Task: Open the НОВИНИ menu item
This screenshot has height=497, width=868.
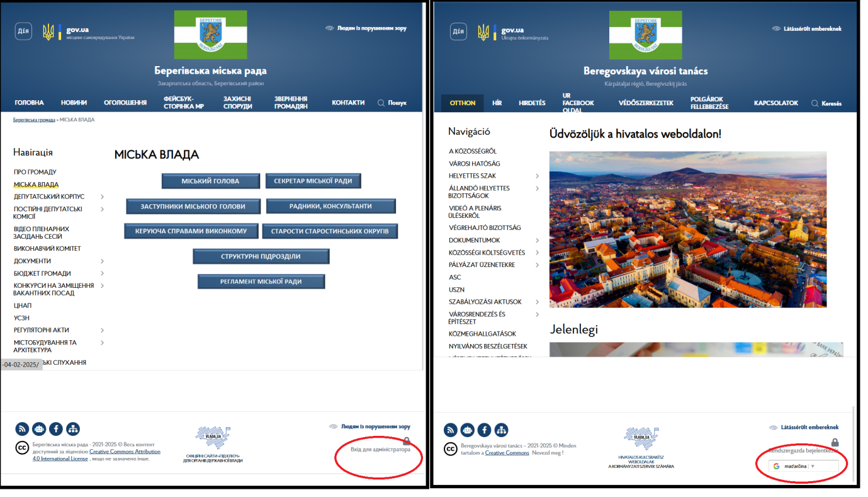Action: pos(74,103)
